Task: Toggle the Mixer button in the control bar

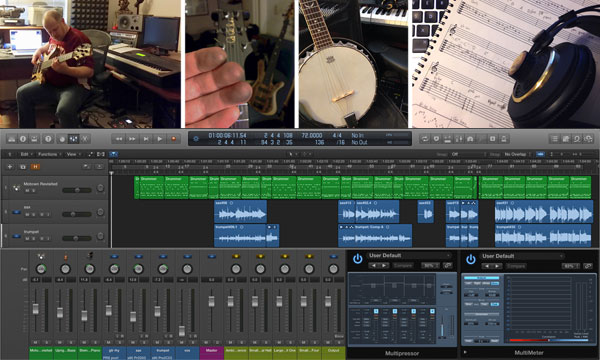Action: [x=72, y=139]
